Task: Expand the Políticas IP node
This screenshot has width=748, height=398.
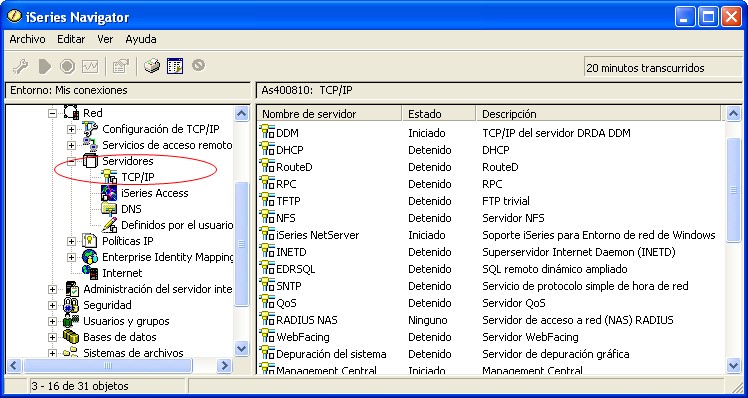Action: 71,241
